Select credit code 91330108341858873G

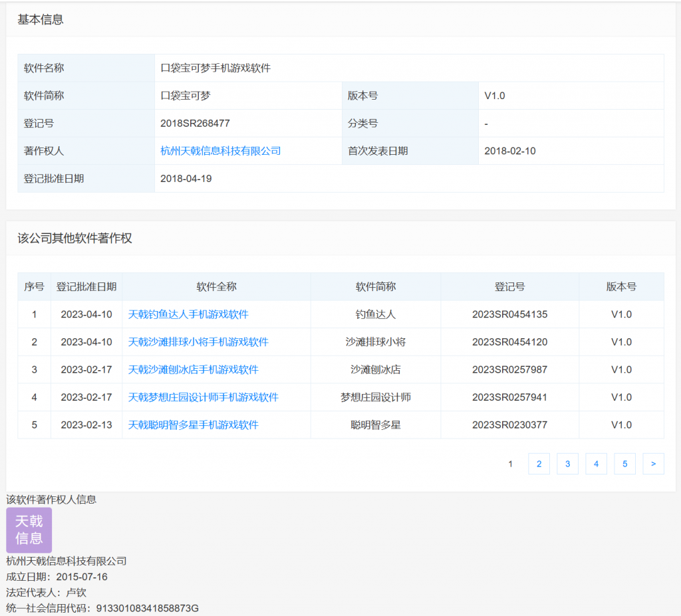(147, 608)
